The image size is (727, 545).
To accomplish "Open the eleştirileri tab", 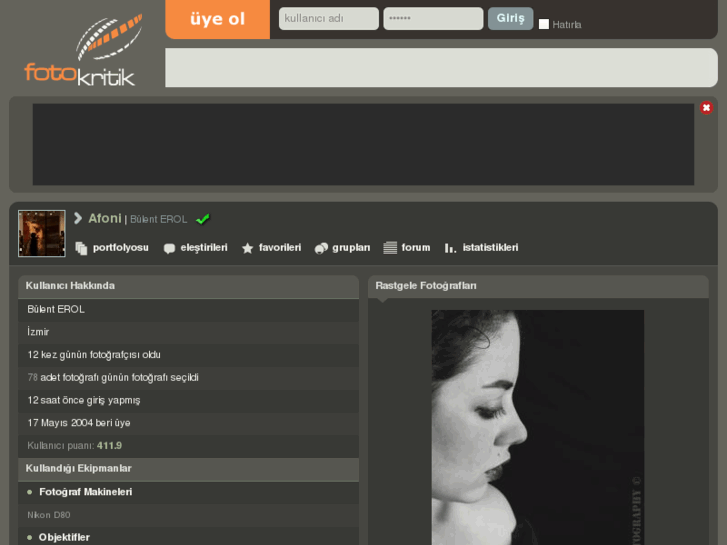I will tap(204, 248).
